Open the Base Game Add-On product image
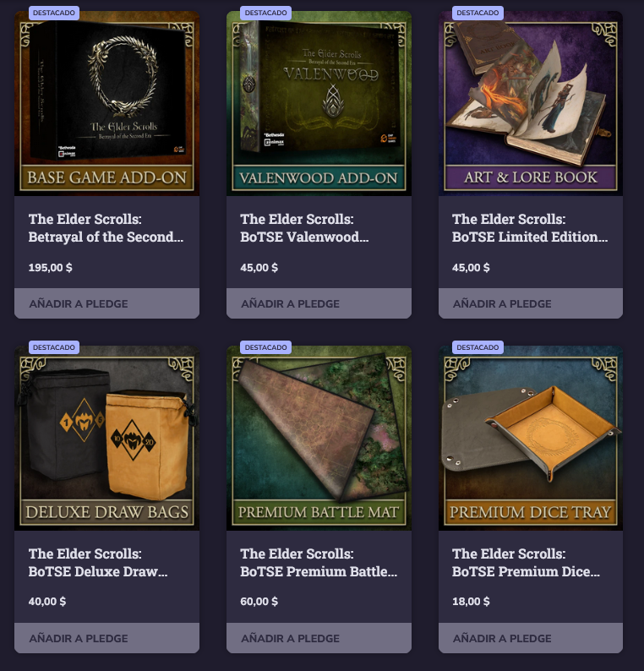Viewport: 644px width, 671px height. (106, 104)
